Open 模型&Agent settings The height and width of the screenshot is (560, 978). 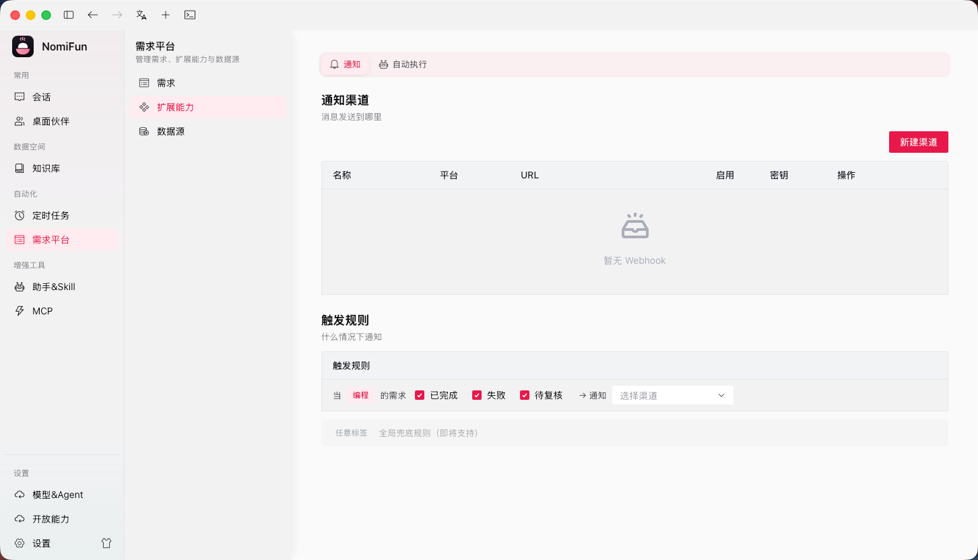(x=62, y=495)
